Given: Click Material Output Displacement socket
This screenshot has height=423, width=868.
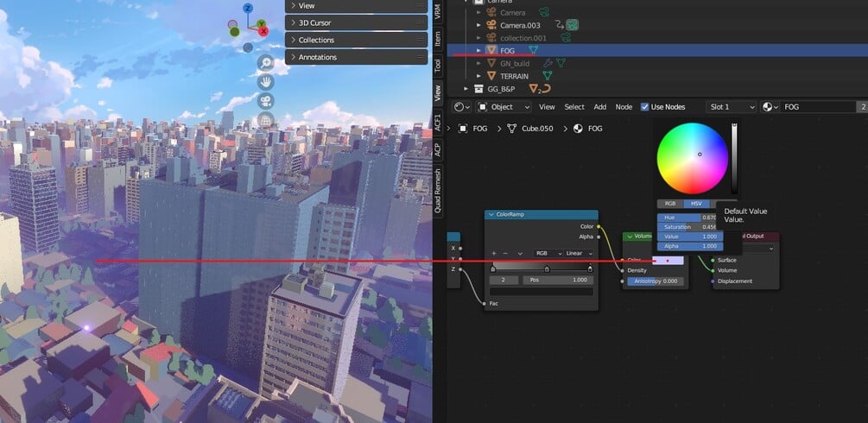Looking at the screenshot, I should click(x=713, y=281).
